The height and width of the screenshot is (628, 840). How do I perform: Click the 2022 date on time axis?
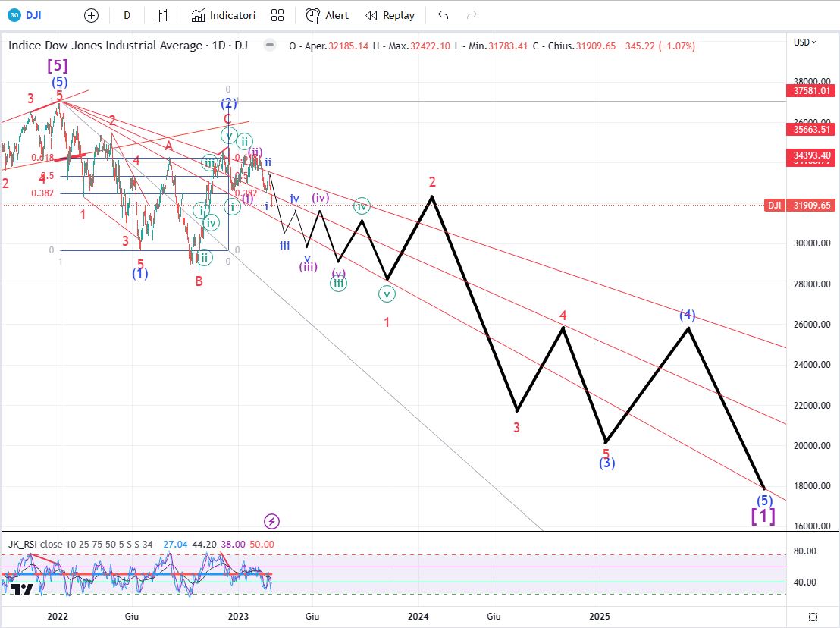click(x=58, y=616)
